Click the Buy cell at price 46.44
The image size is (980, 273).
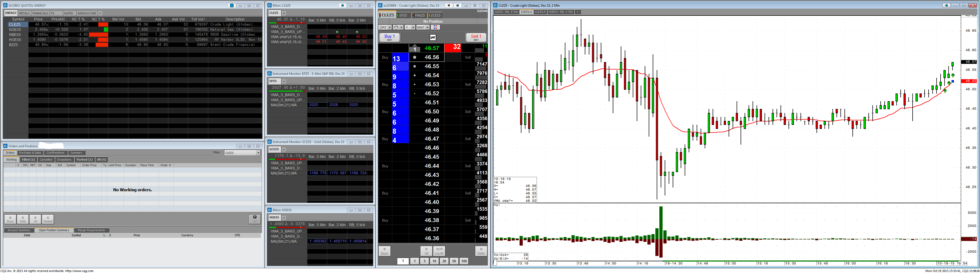pyautogui.click(x=385, y=166)
